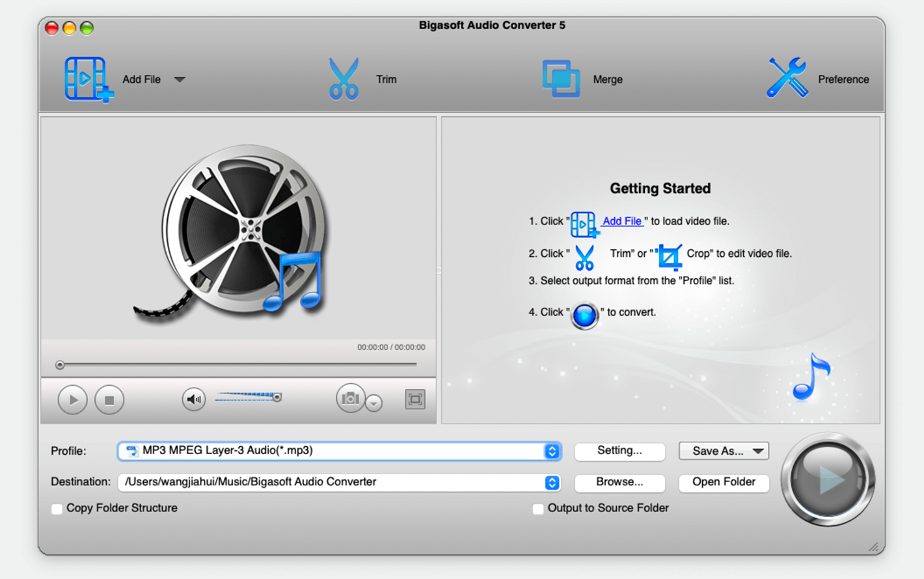Click the 00:00:00 / 00:00:00 time display

click(x=391, y=347)
